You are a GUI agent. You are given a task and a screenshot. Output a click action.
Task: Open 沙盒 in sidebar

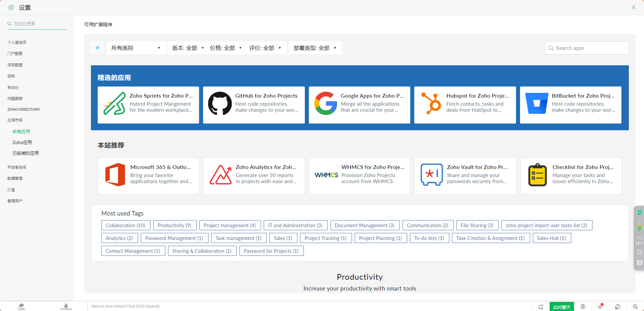coord(11,190)
